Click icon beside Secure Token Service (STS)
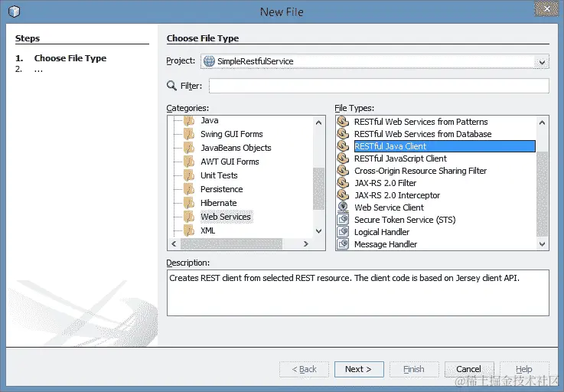This screenshot has height=392, width=564. coord(343,220)
